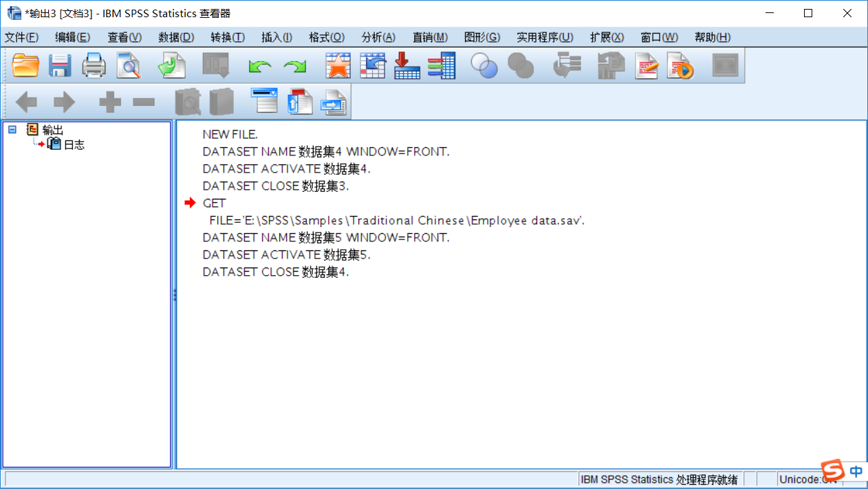Click the gray arrow-and-list toolbar icon

pos(567,66)
